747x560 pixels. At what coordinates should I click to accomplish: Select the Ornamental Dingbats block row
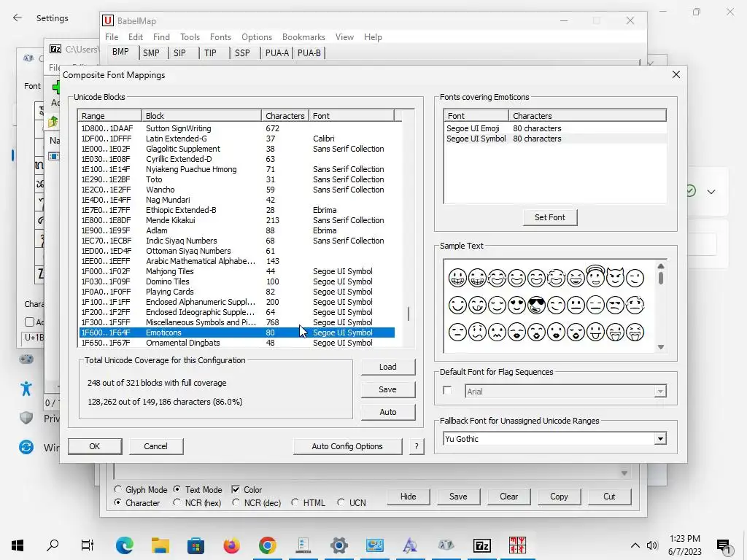tap(237, 343)
